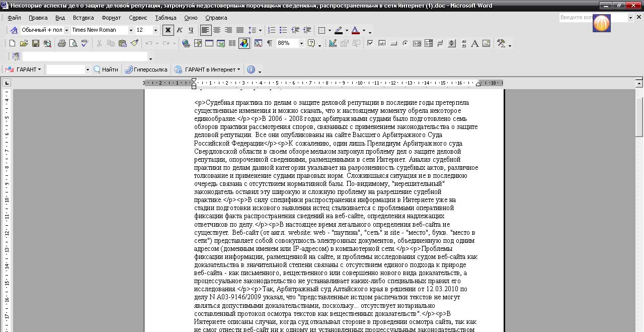
Task: Insert a table from the toolbar
Action: [x=209, y=43]
